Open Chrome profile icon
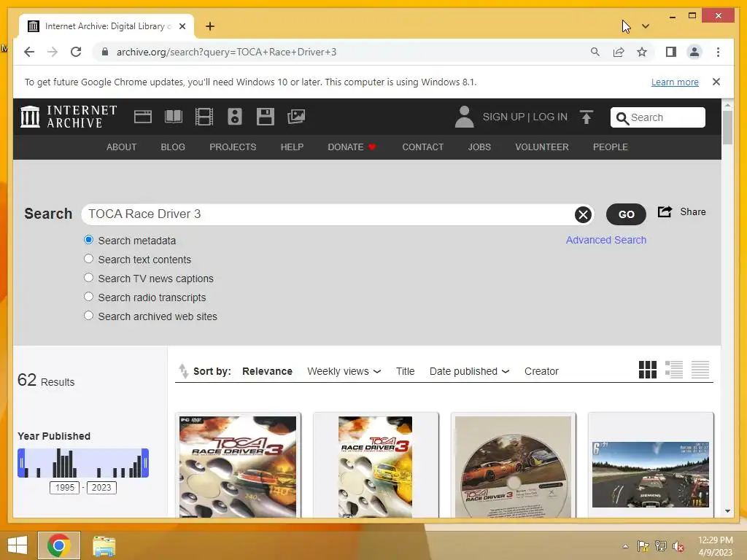The height and width of the screenshot is (560, 747). (694, 52)
